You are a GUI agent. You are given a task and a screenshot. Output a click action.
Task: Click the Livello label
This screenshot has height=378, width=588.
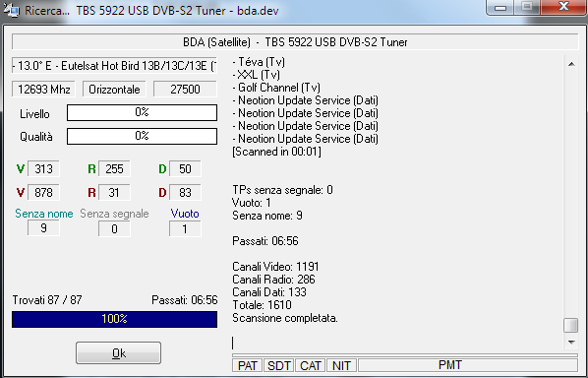coord(34,114)
